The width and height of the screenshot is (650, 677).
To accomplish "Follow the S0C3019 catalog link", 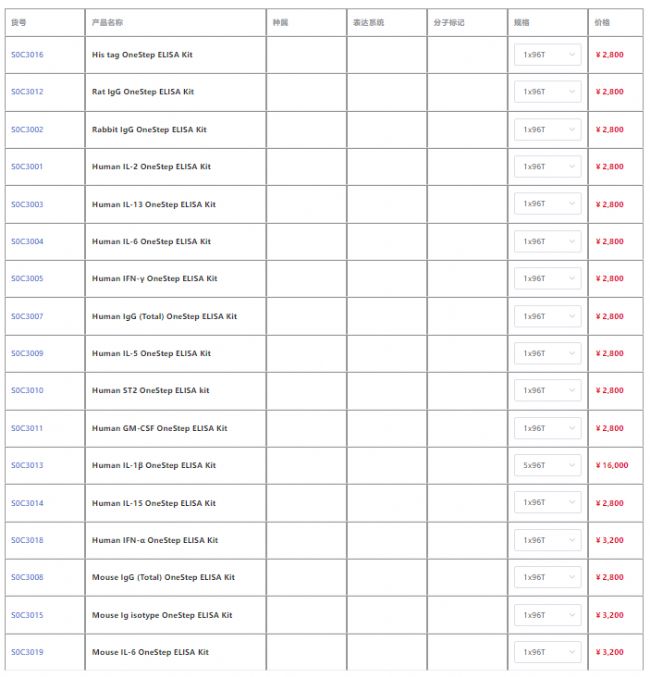I will coord(27,653).
